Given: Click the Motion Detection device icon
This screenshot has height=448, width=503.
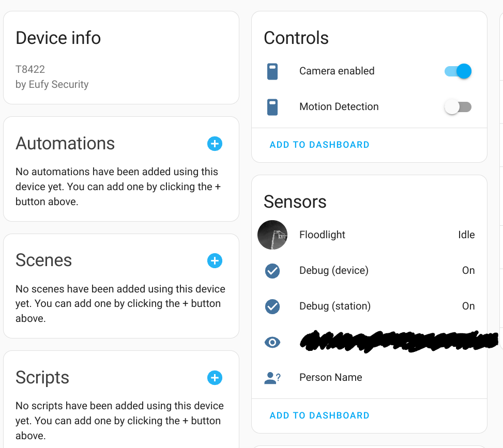Looking at the screenshot, I should click(x=272, y=107).
